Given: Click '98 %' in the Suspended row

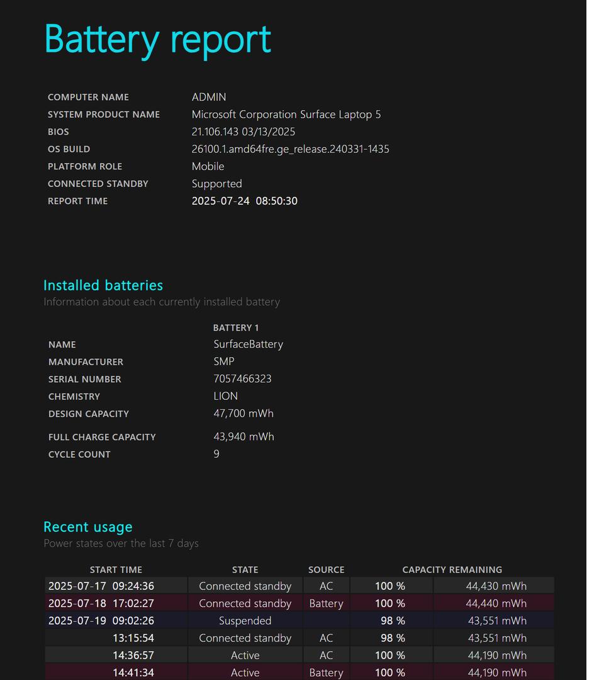Looking at the screenshot, I should pyautogui.click(x=393, y=621).
